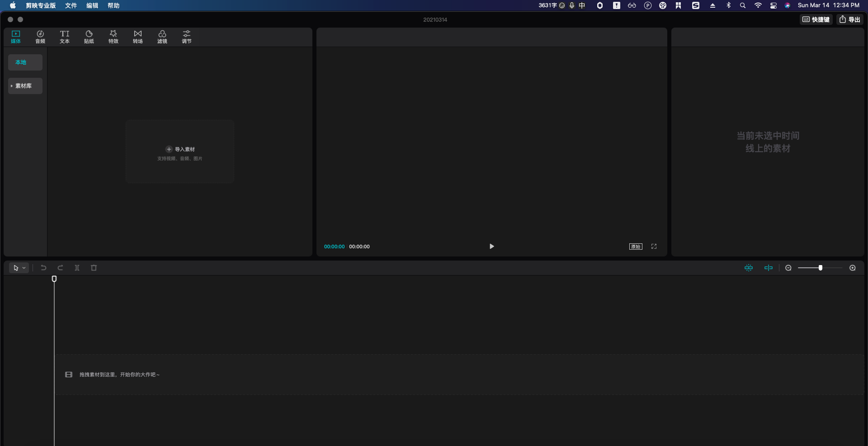Open Control Center in menu bar
This screenshot has width=868, height=446.
pos(774,5)
